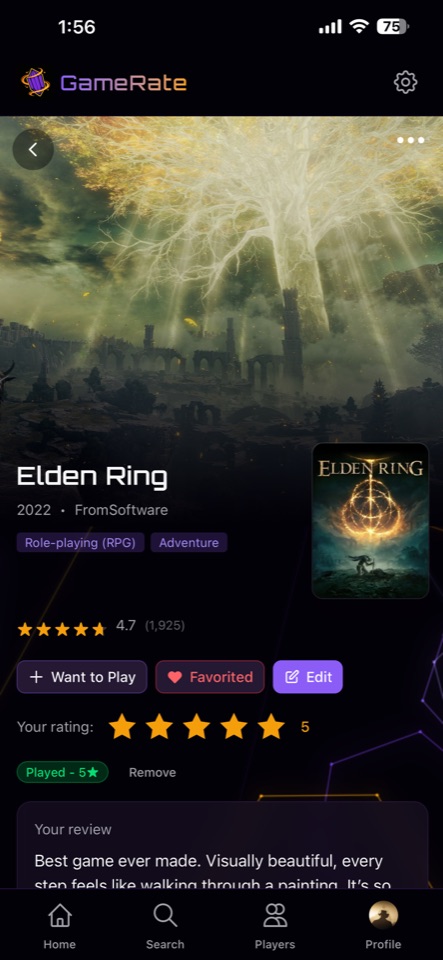Viewport: 443px width, 960px height.
Task: Open the Elden Ring cover art thumbnail
Action: [x=370, y=520]
